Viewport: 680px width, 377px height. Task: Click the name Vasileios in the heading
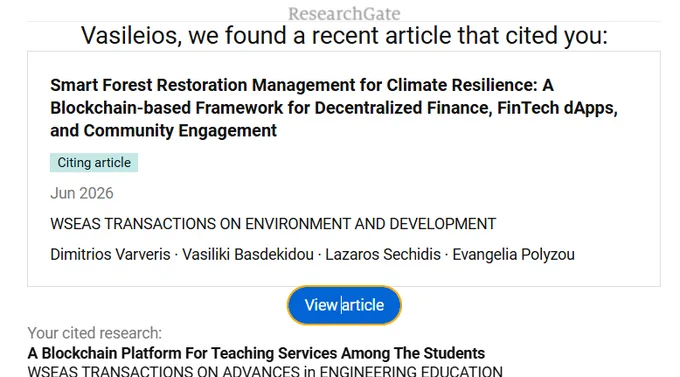tap(129, 35)
